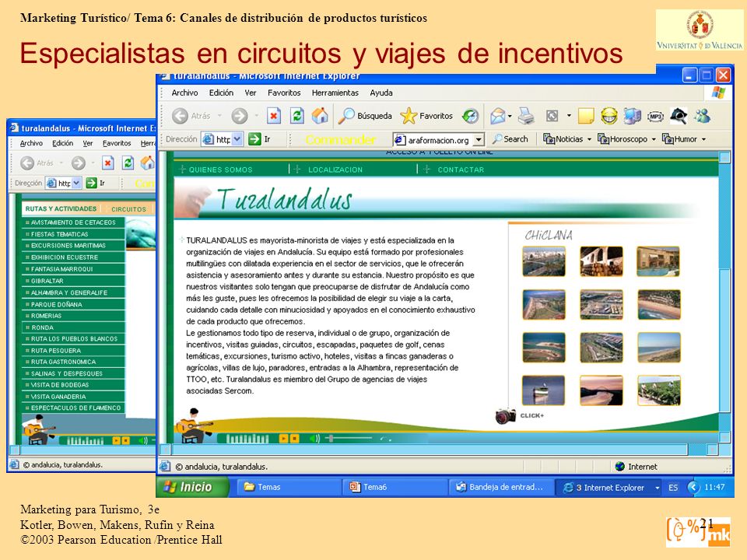The height and width of the screenshot is (560, 747).
Task: Expand the back-history arrow beside Atrás
Action: point(219,116)
